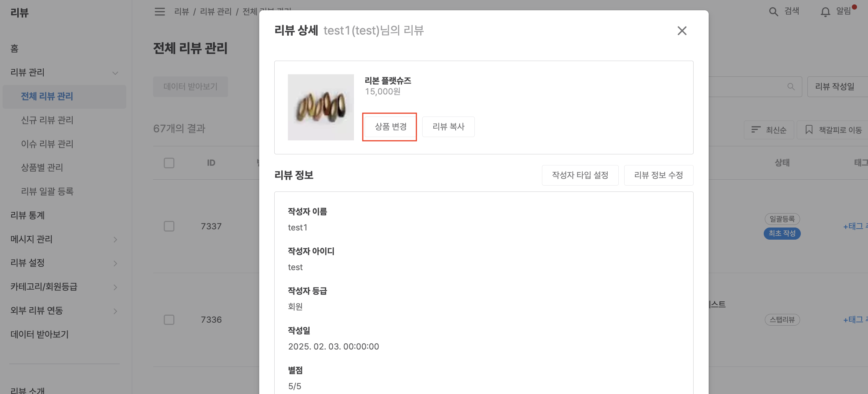Screen dimensions: 868x394
Task: Go to 리뷰 통계 in the sidebar
Action: click(x=28, y=215)
